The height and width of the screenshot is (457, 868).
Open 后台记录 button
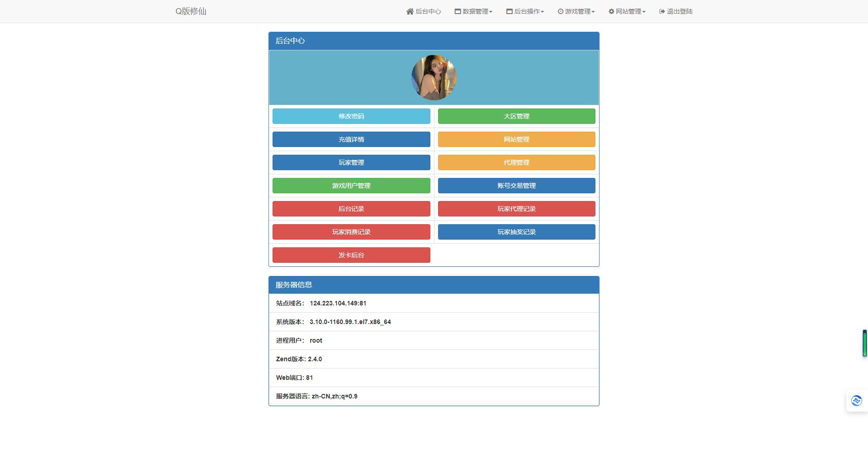point(351,209)
